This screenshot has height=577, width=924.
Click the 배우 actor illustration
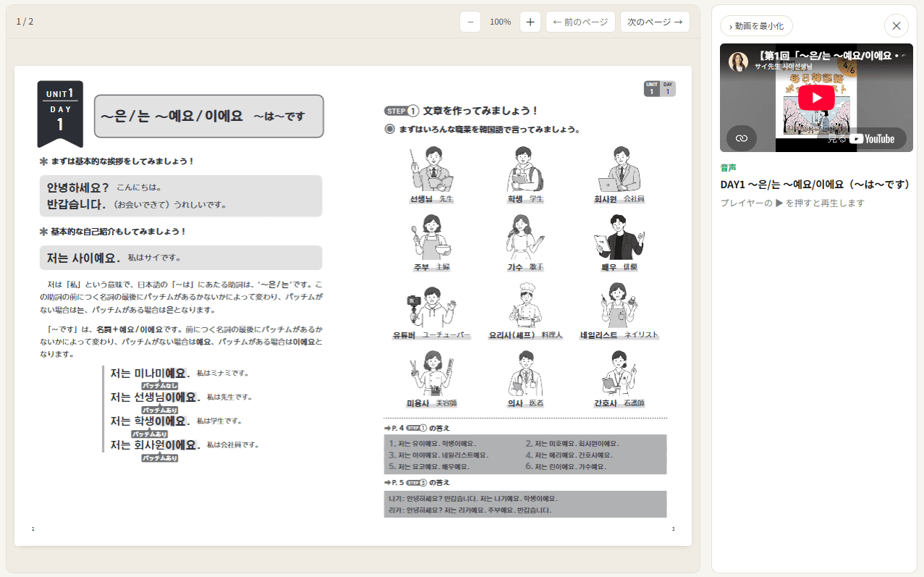click(619, 237)
